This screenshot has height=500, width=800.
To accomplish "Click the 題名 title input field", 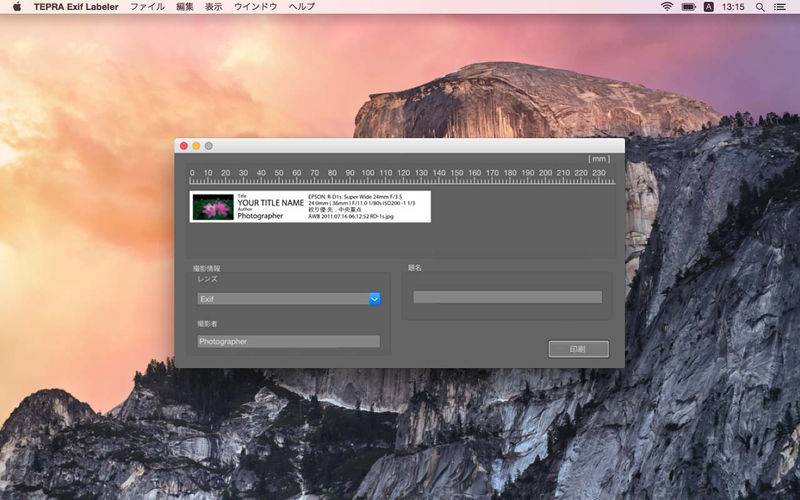I will coord(508,297).
